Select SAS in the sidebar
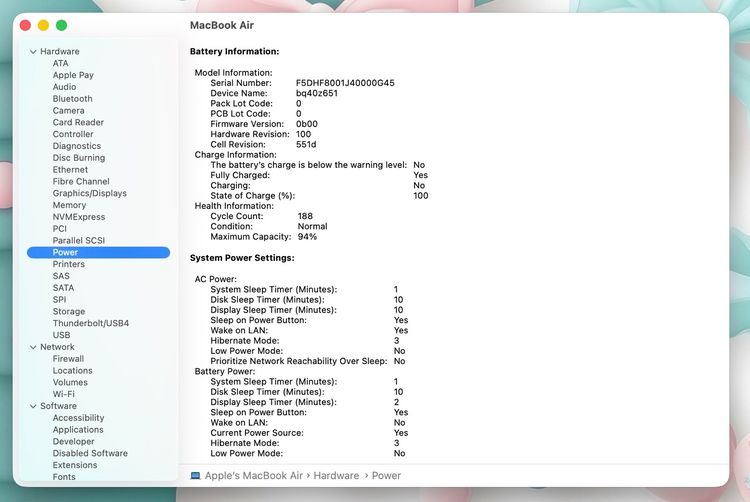This screenshot has width=750, height=502. pos(61,276)
